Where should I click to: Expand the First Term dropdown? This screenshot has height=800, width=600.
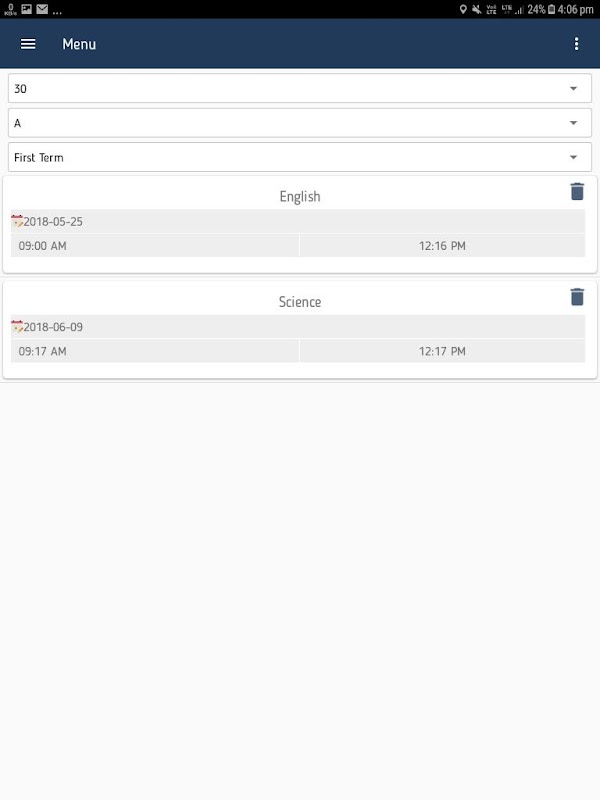point(300,158)
